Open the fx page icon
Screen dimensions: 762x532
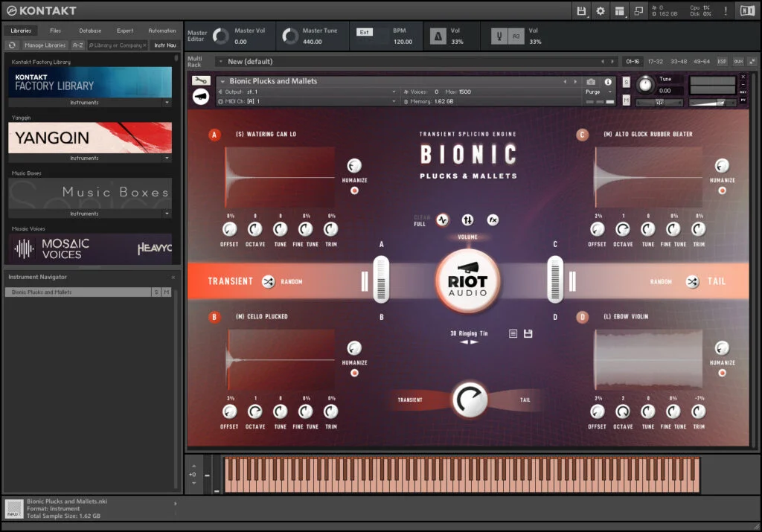(x=493, y=220)
